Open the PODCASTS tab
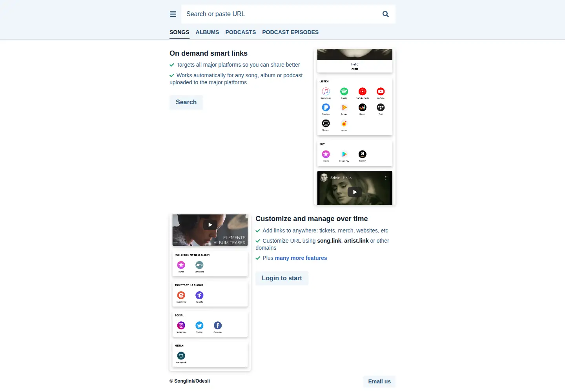Screen dimensions: 565x392 click(241, 32)
